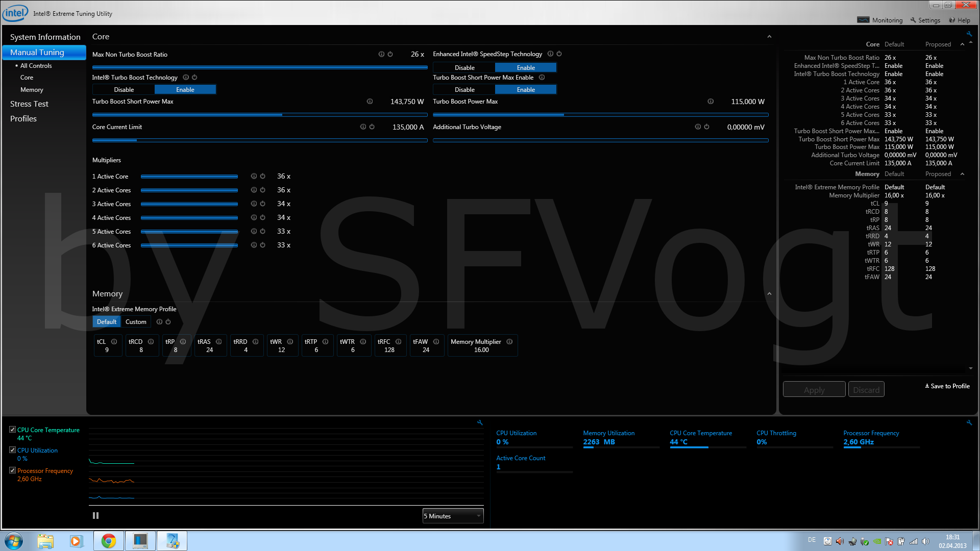
Task: Collapse Core group in proposed settings panel
Action: [x=962, y=44]
